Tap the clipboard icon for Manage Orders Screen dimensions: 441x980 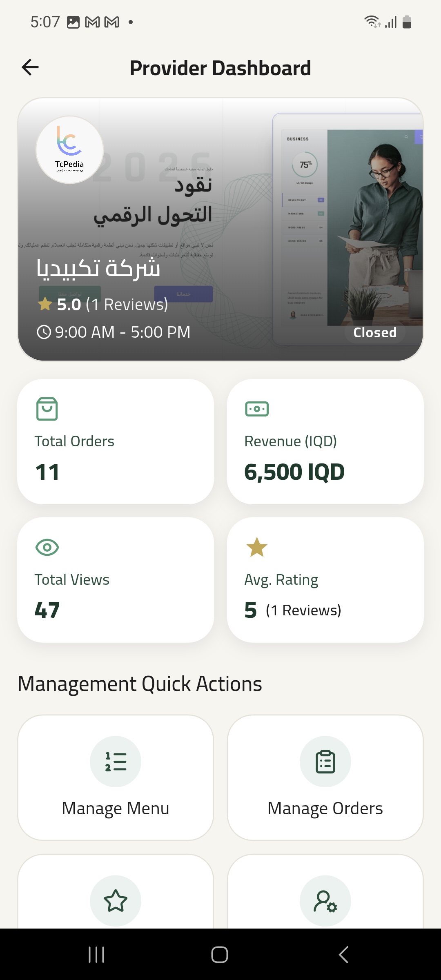click(x=325, y=762)
